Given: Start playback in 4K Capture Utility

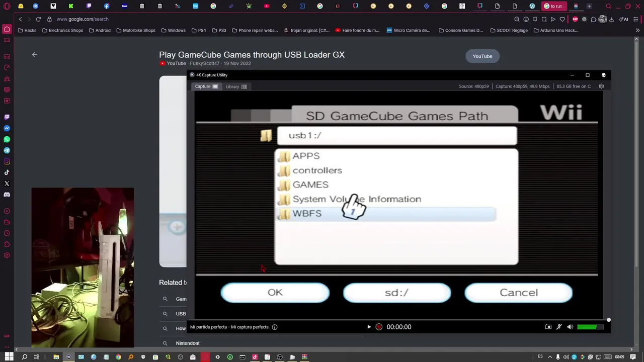Looking at the screenshot, I should click(x=369, y=327).
